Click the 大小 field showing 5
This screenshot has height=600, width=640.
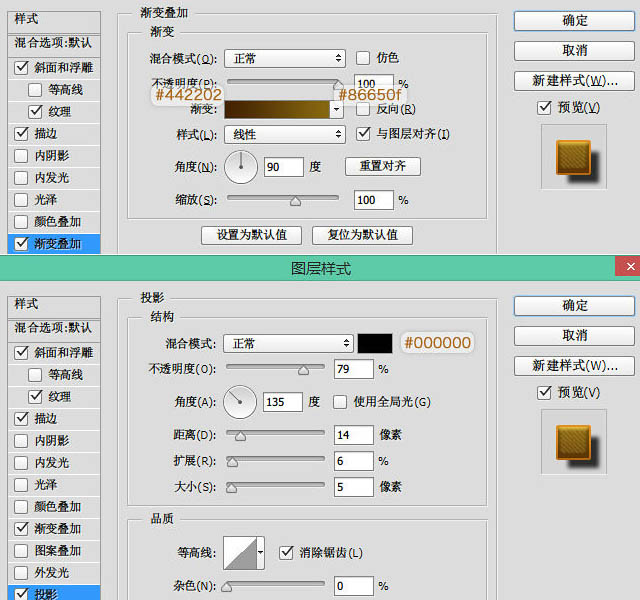353,487
